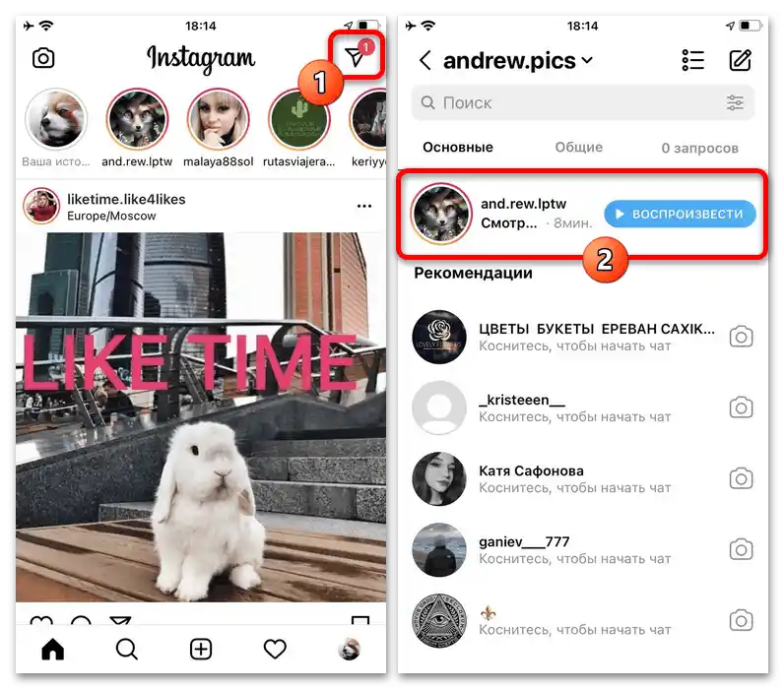Open the camera icon in the Instagram header

pos(43,58)
